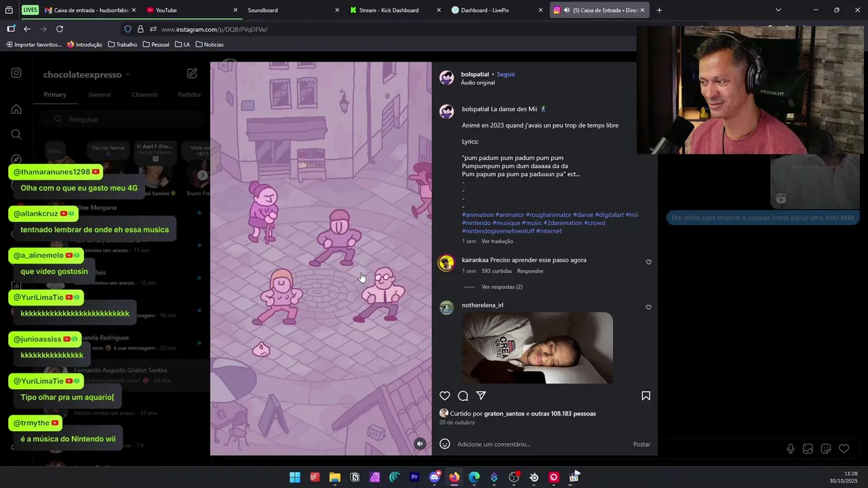868x488 pixels.
Task: Open the tracking protection shield icon
Action: (x=127, y=29)
